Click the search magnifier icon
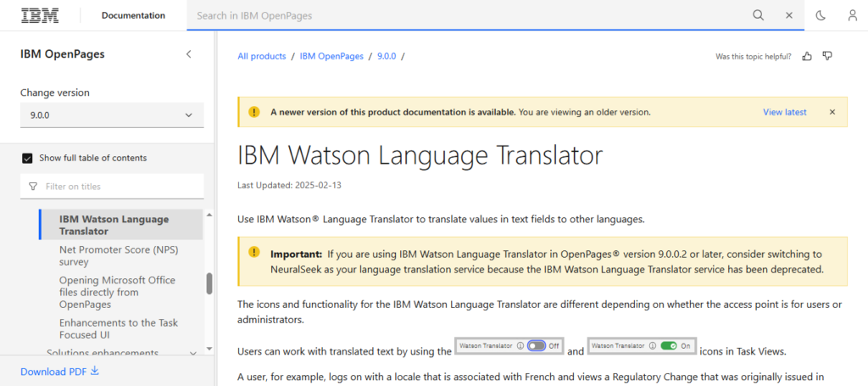This screenshot has width=868, height=386. [758, 15]
